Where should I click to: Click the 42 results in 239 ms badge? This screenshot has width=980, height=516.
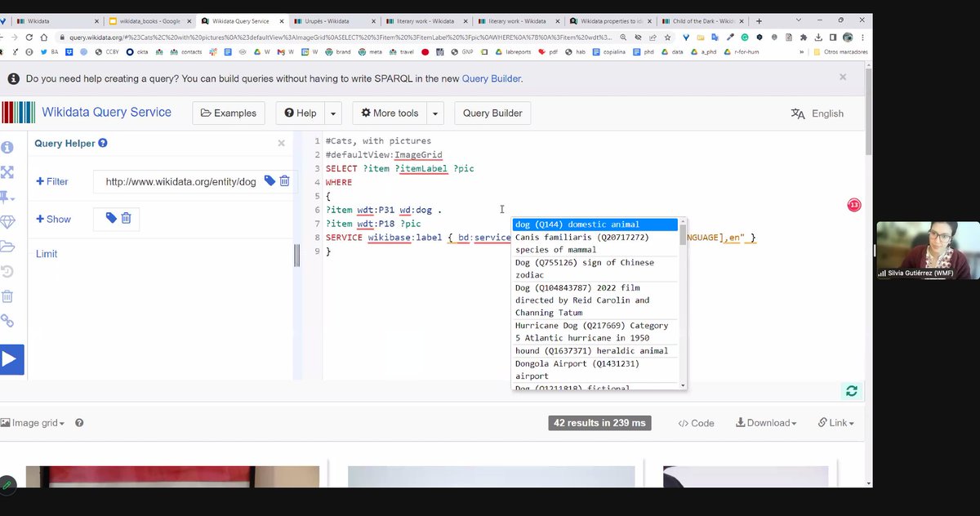tap(599, 423)
